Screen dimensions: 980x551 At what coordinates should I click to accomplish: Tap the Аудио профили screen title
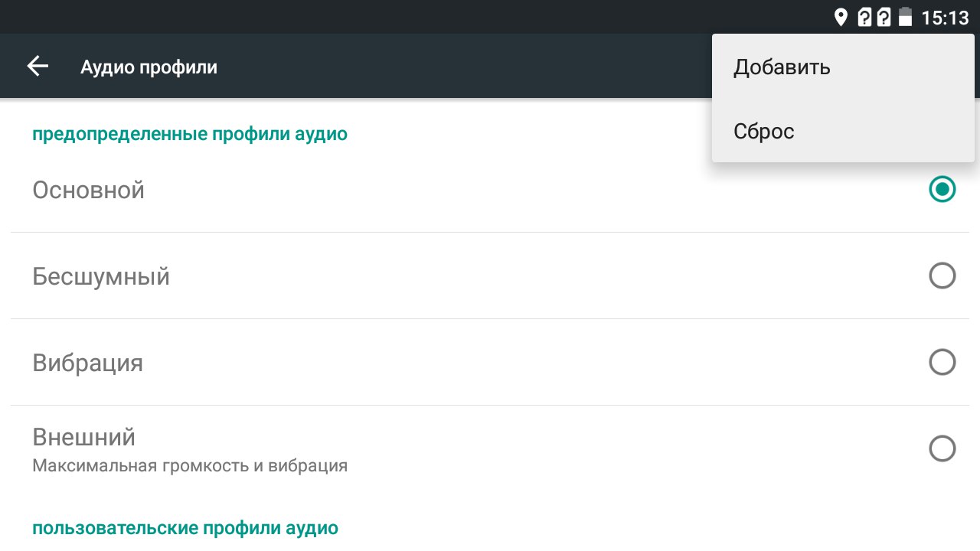(149, 67)
